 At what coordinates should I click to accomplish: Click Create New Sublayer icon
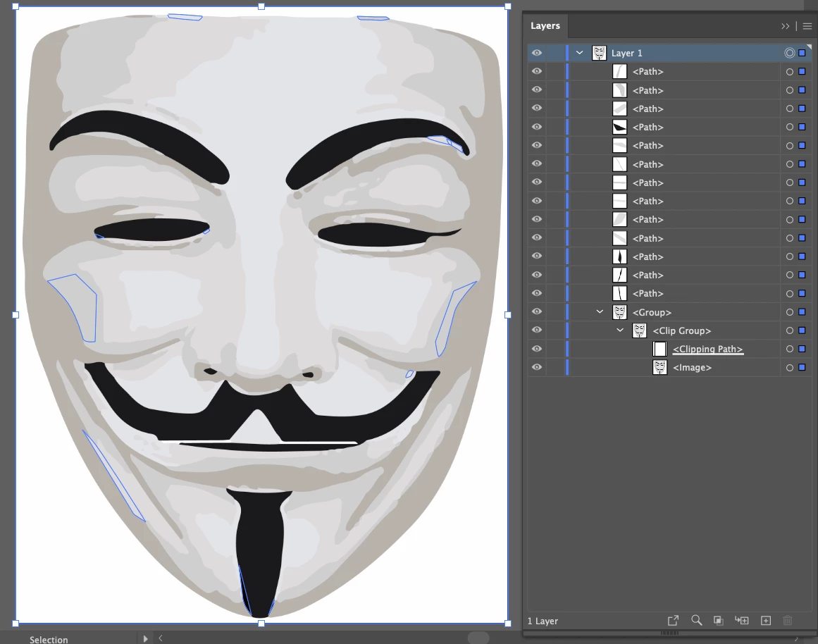(741, 621)
